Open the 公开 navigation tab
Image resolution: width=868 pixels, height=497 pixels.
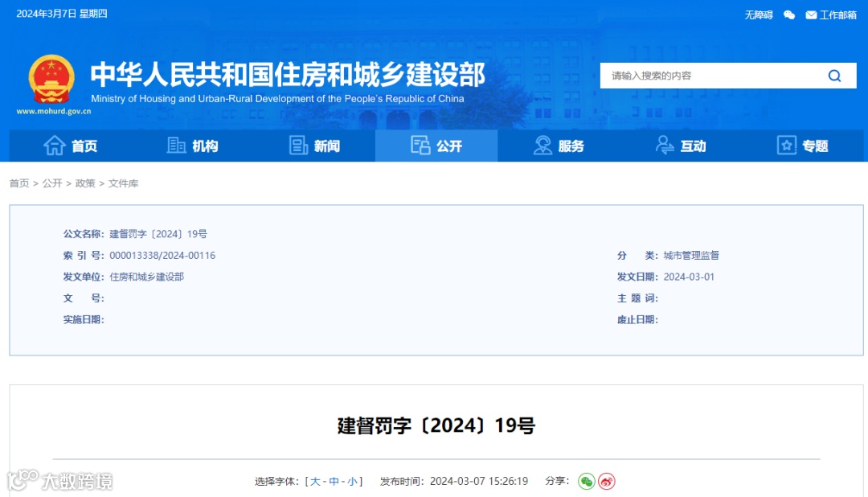pos(436,146)
